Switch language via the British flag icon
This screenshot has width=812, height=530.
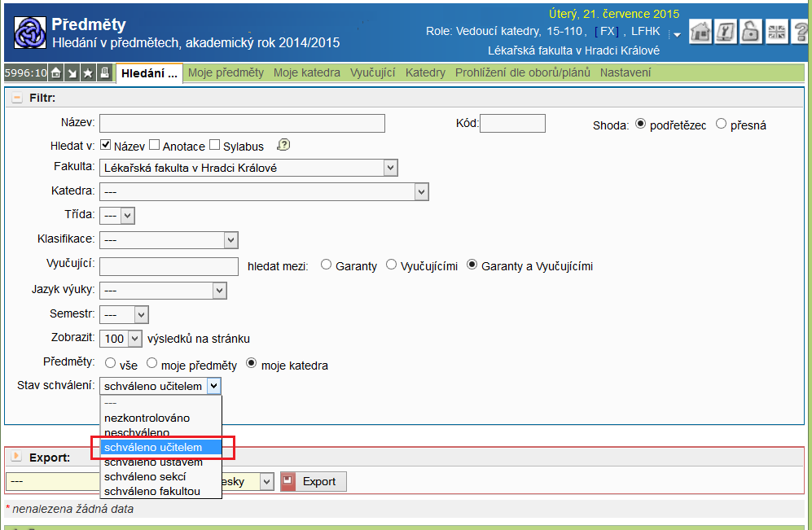(775, 32)
